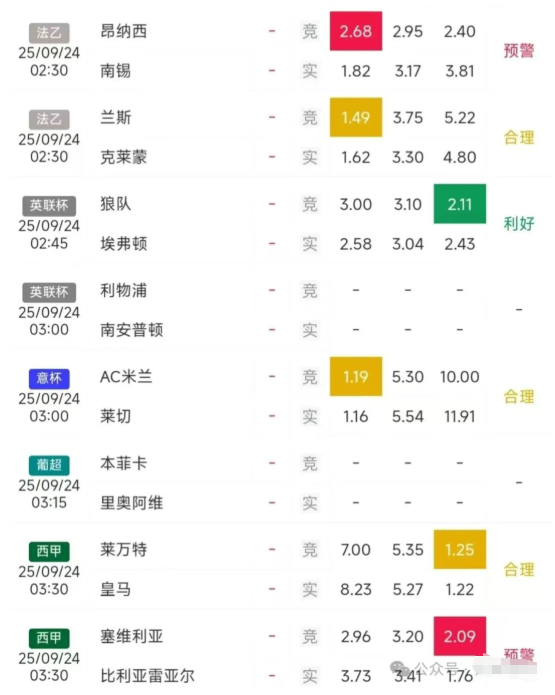Click the 英联杯 badge next to 狼队
Screen dimensions: 555x695
click(49, 205)
